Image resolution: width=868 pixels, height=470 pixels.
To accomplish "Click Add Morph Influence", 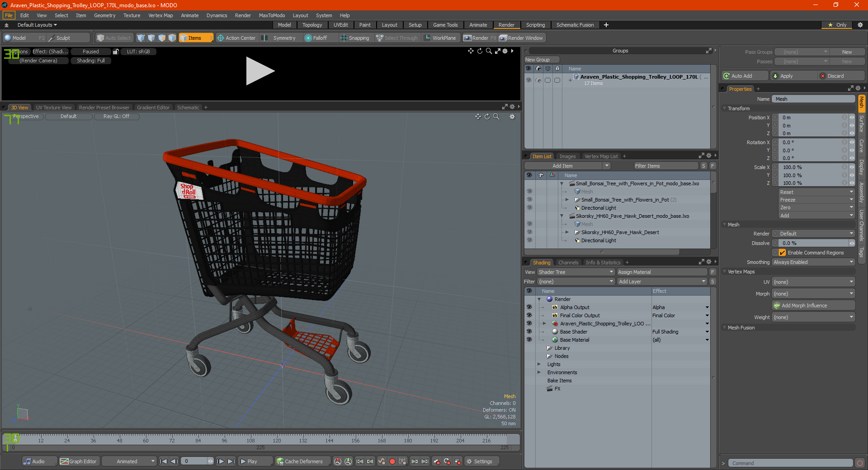I will pos(813,305).
